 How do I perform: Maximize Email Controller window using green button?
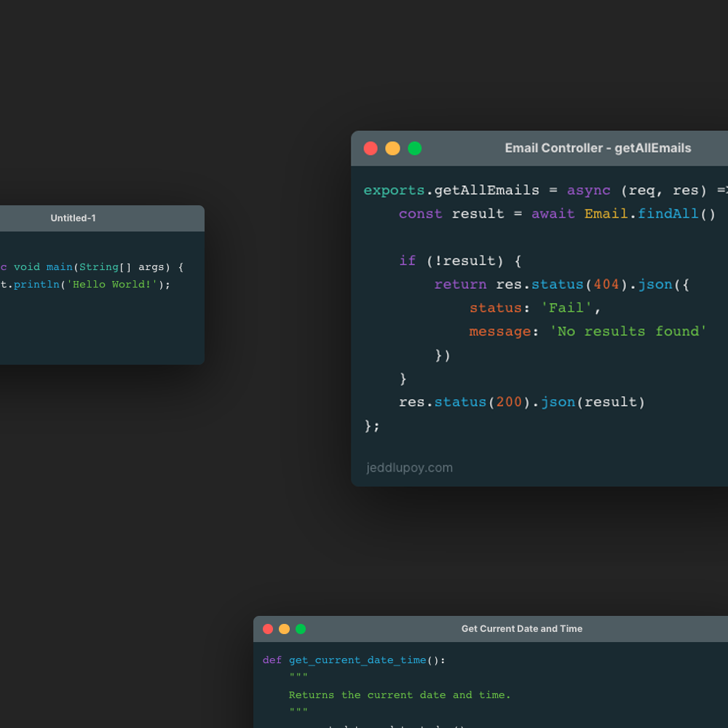point(415,149)
